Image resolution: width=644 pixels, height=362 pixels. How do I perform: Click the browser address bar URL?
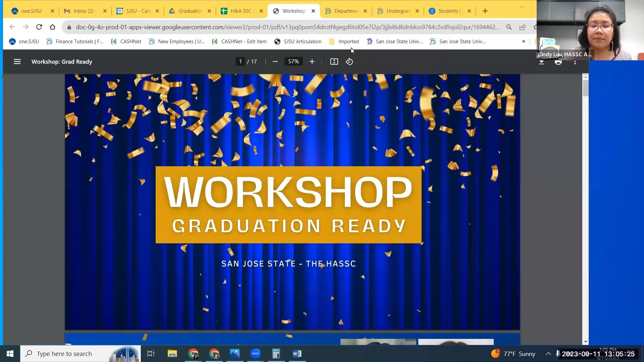click(x=287, y=27)
